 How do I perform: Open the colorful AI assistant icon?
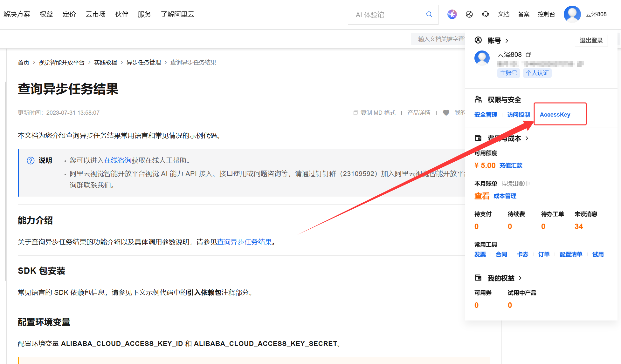coord(452,14)
